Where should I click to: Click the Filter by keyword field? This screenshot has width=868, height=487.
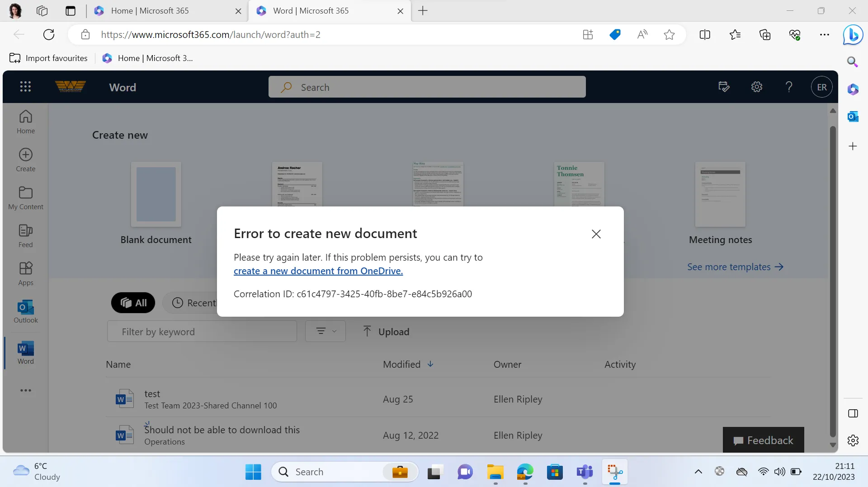tap(202, 332)
